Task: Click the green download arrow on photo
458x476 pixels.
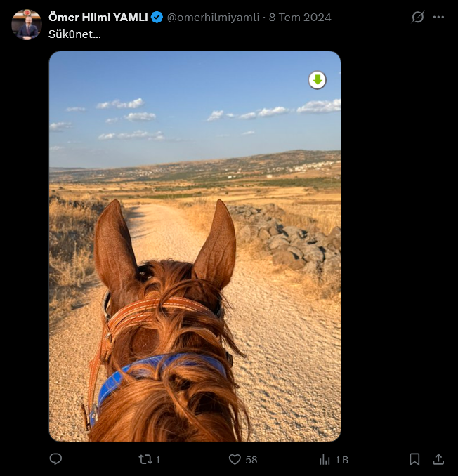Action: pyautogui.click(x=317, y=80)
